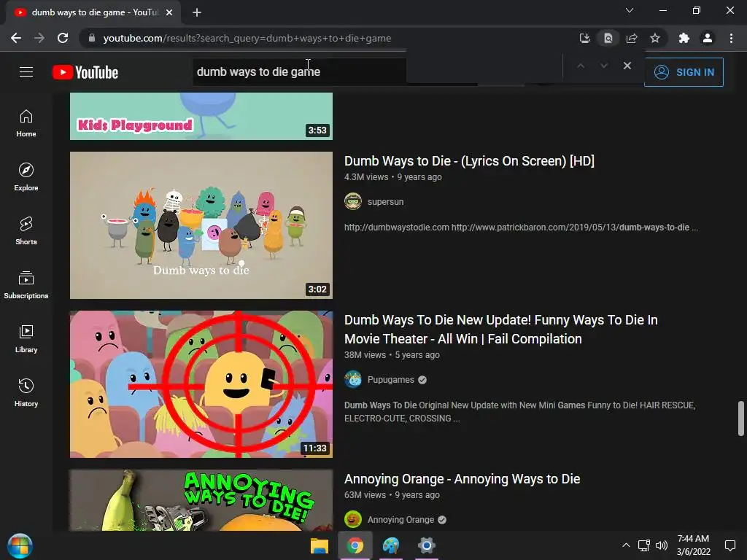The width and height of the screenshot is (747, 560).
Task: Open Home in the sidebar
Action: click(x=26, y=123)
